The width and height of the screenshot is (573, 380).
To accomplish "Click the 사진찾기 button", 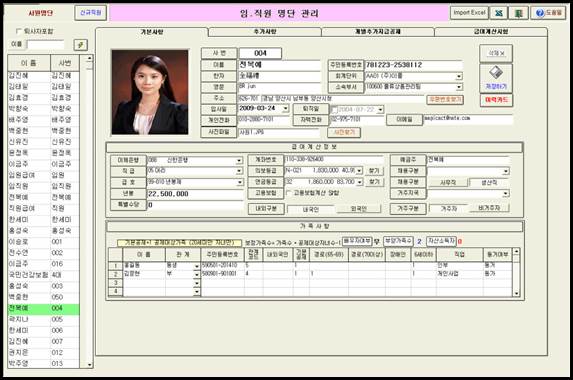I will coord(344,132).
